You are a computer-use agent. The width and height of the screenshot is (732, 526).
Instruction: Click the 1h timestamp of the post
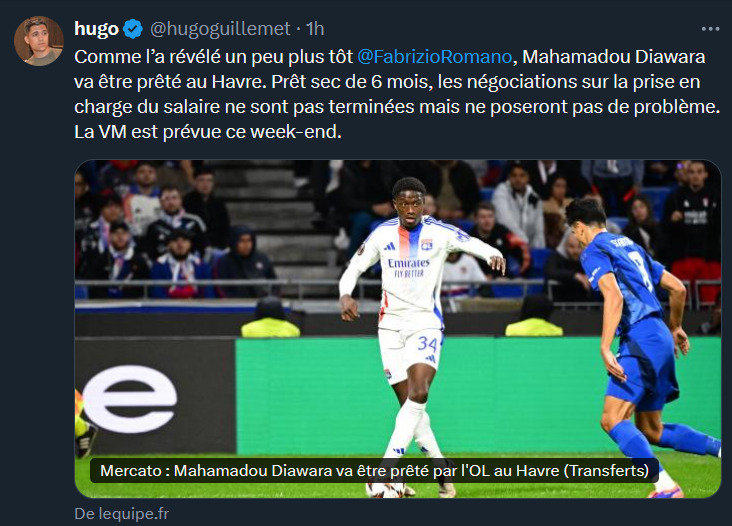pos(315,29)
